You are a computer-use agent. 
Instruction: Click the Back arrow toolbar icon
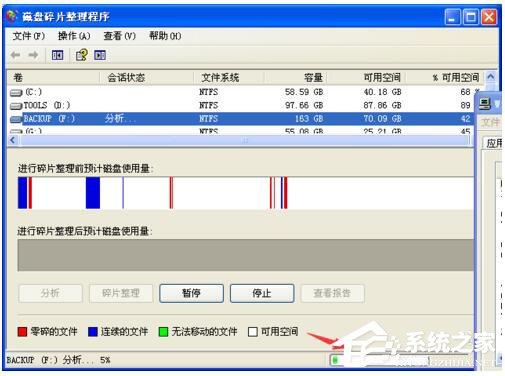pos(15,55)
